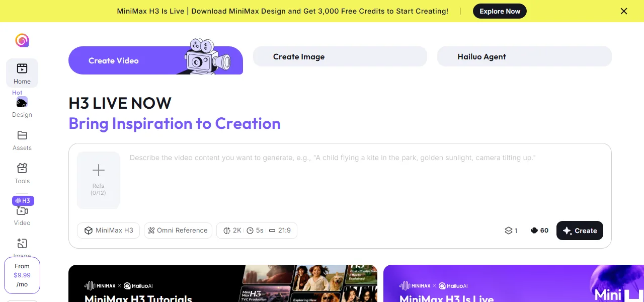
Task: Open Assets folder in sidebar
Action: 22,140
